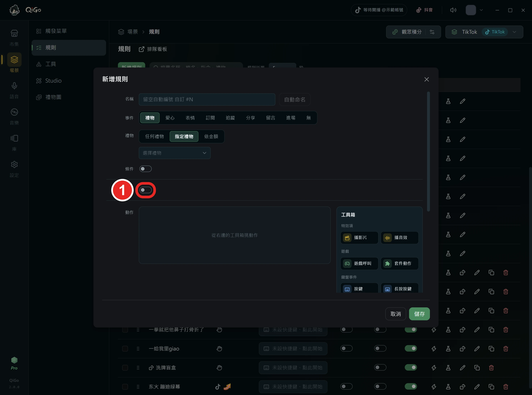Image resolution: width=532 pixels, height=395 pixels.
Task: Expand the TikTok platform dropdown chevron
Action: coord(514,32)
